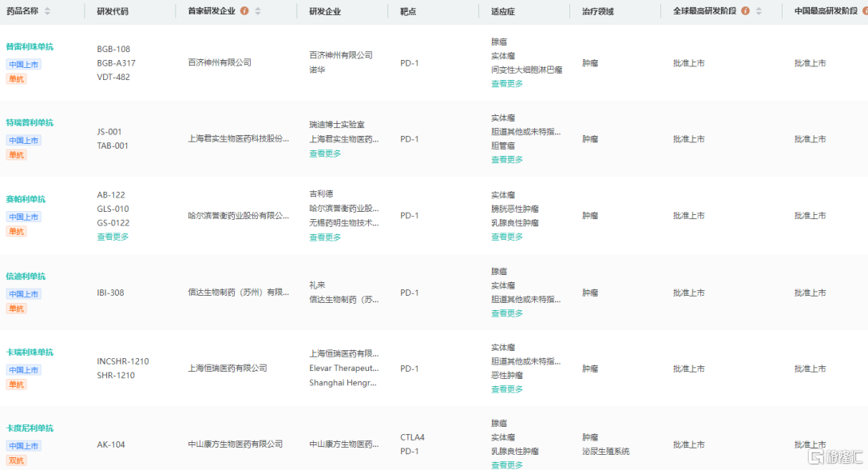Go to the 赛帕利单抗 drug entry
The width and height of the screenshot is (868, 470).
(x=26, y=199)
